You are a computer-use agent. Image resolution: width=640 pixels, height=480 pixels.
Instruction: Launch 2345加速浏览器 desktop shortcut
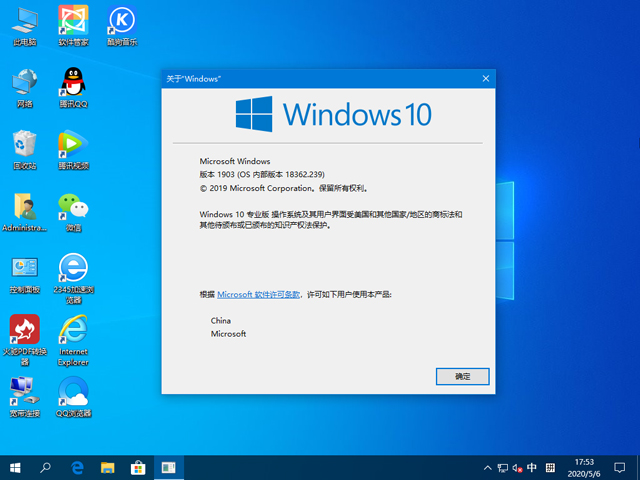coord(73,279)
